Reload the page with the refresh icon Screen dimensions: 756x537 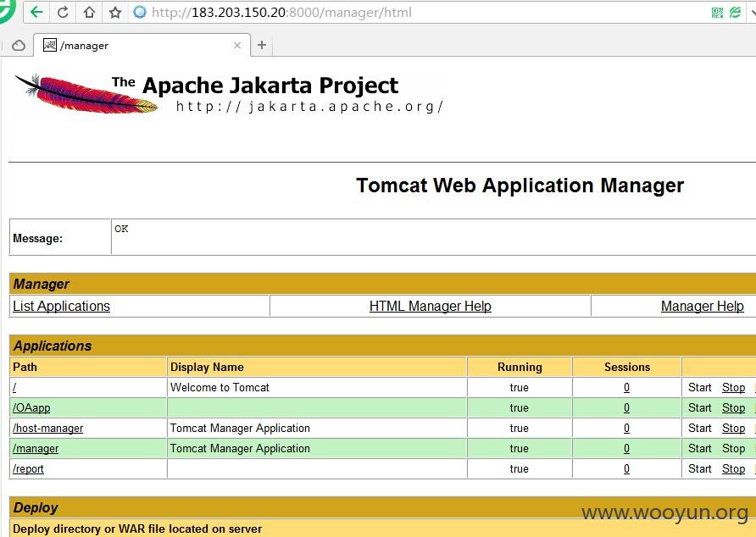click(x=63, y=12)
